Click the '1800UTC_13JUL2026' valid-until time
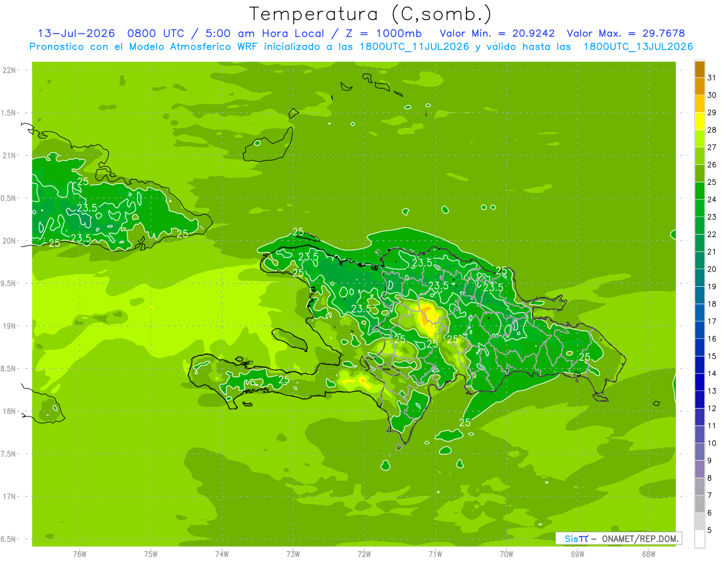This screenshot has width=728, height=562. point(638,47)
